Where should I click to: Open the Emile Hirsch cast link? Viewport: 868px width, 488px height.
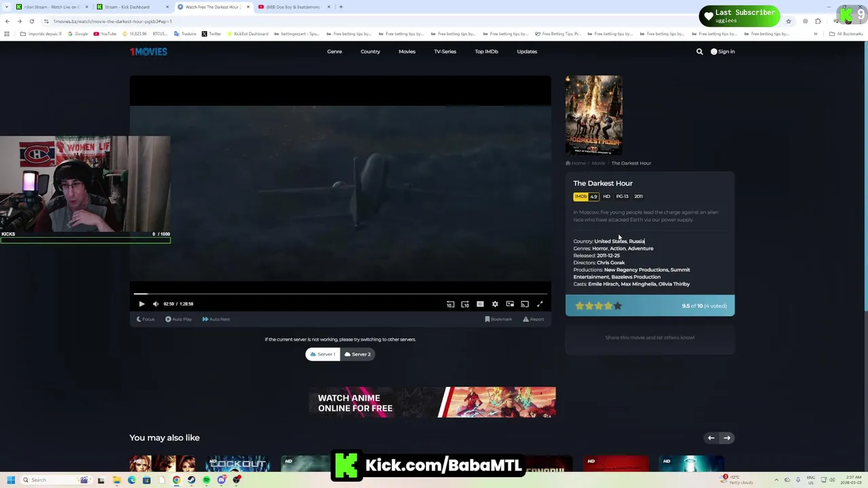pyautogui.click(x=603, y=284)
